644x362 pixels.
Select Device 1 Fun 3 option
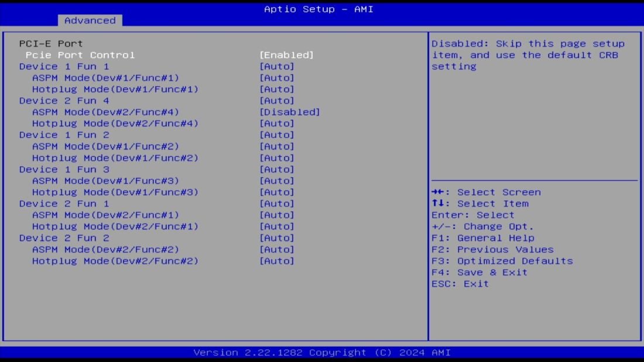pos(64,170)
